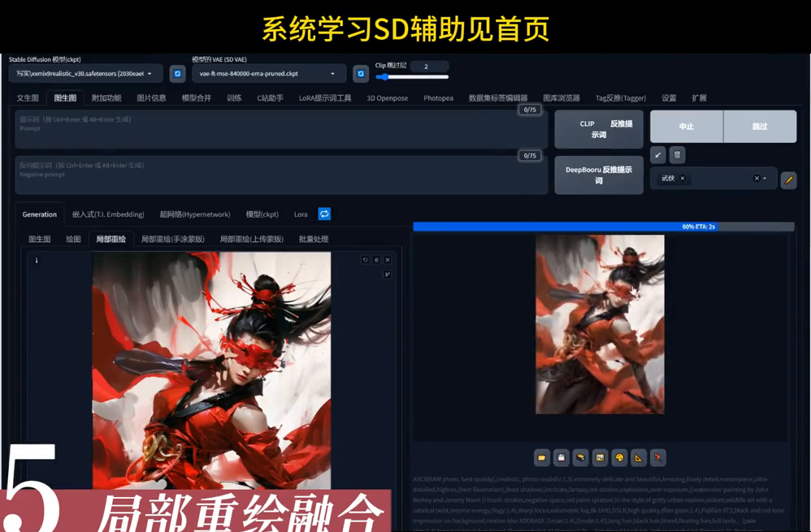Open the brush settings on the inpaint canvas
This screenshot has height=532, width=811.
click(x=387, y=275)
